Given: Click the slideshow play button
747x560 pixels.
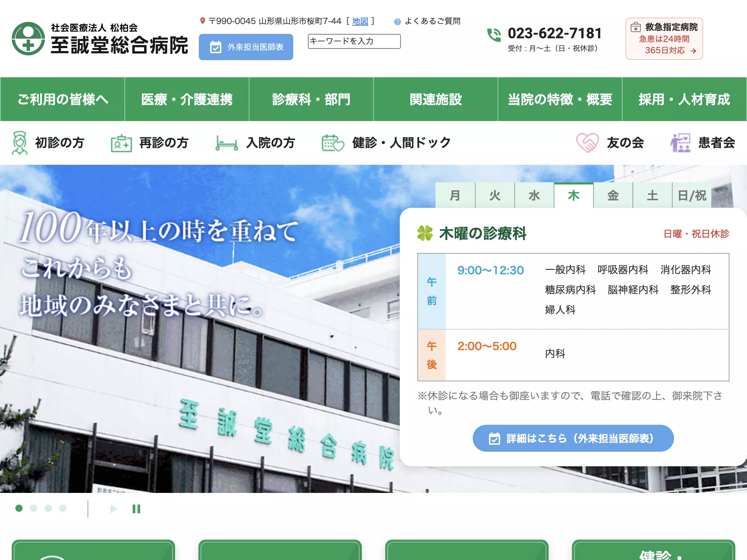Looking at the screenshot, I should click(x=113, y=509).
